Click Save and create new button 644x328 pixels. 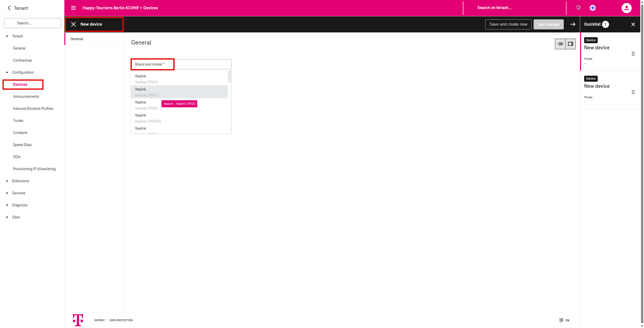tap(508, 24)
